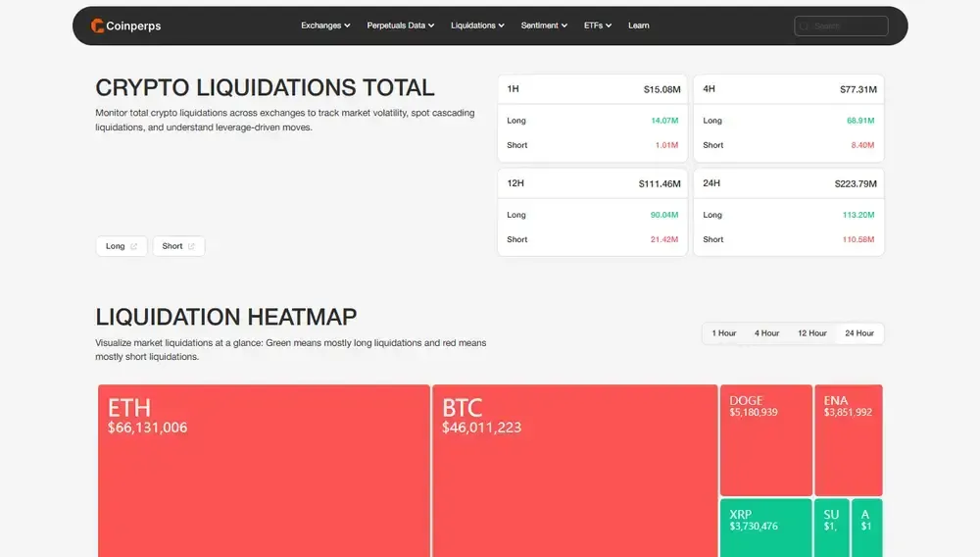Select the ETH heatmap tile
Image resolution: width=980 pixels, height=557 pixels.
[x=264, y=471]
